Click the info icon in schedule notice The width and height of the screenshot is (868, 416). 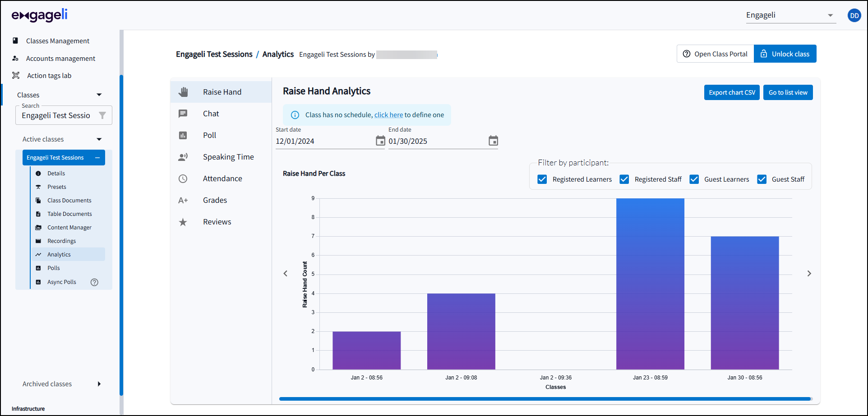[x=295, y=115]
